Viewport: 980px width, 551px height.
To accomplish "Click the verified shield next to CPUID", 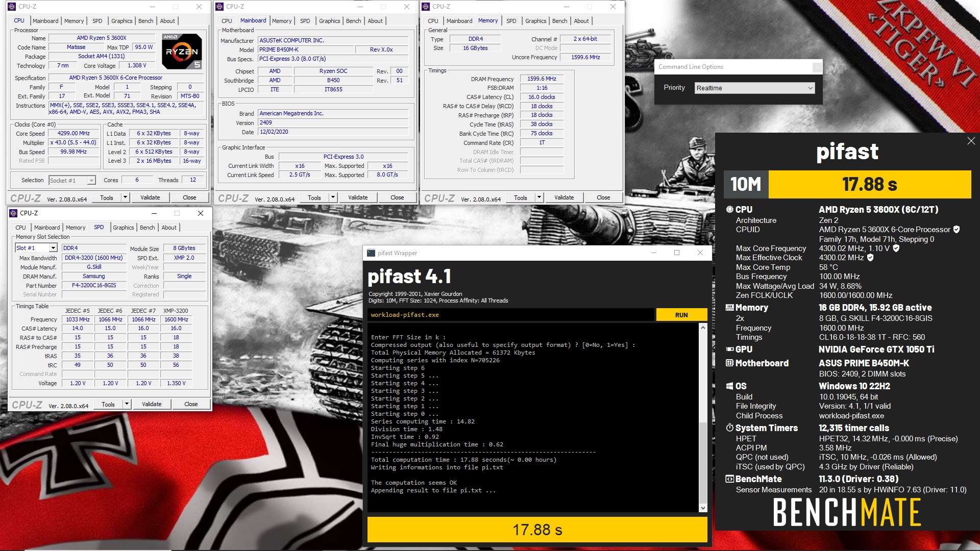I will pos(957,230).
